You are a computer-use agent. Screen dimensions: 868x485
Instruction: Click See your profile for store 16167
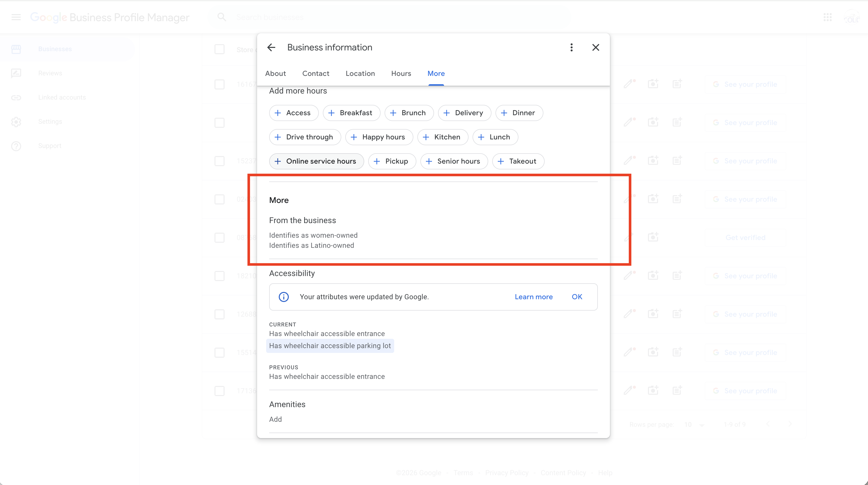pos(745,84)
